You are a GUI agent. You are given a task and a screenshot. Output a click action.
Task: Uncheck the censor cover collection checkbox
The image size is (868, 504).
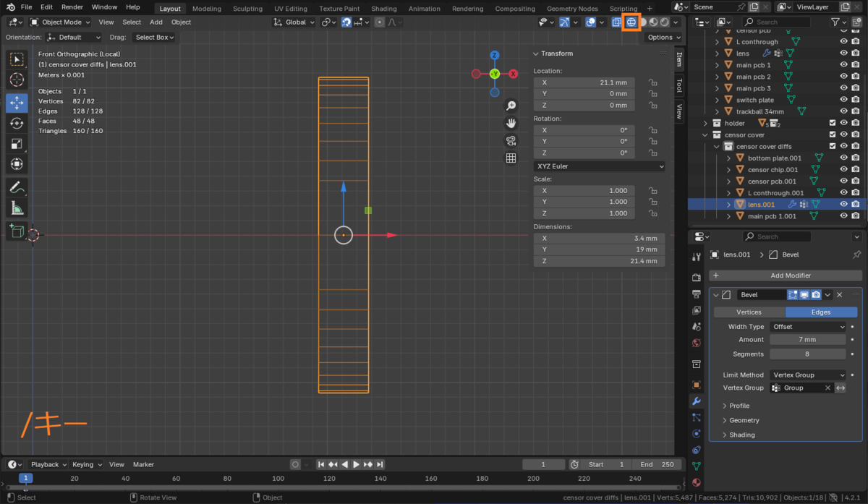coord(833,135)
